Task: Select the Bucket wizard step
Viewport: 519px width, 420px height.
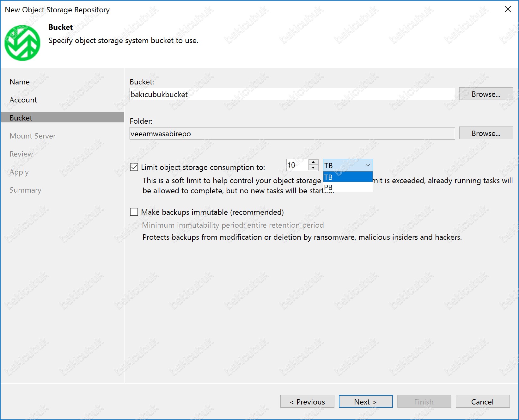Action: pos(21,118)
